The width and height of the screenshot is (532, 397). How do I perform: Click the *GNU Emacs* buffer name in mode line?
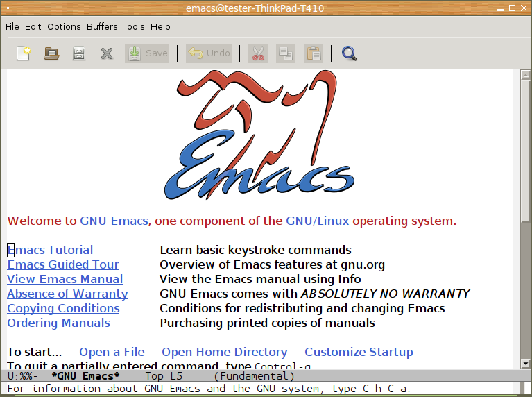(x=85, y=376)
